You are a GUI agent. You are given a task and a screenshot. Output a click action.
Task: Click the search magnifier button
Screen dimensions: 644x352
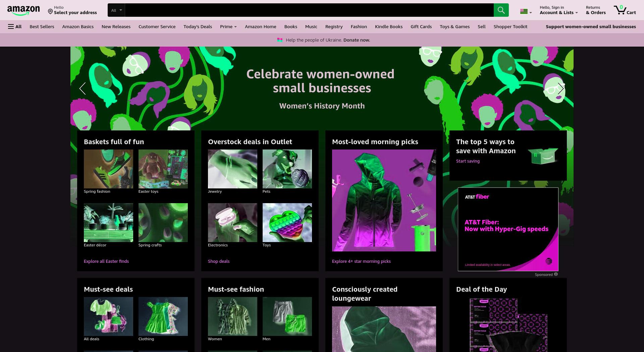tap(501, 10)
